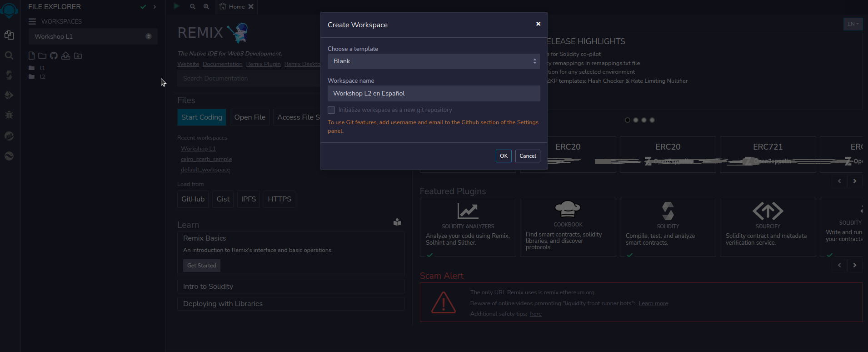The image size is (868, 352).
Task: Open the ERC721 OpenZeppelin template card
Action: (768, 155)
